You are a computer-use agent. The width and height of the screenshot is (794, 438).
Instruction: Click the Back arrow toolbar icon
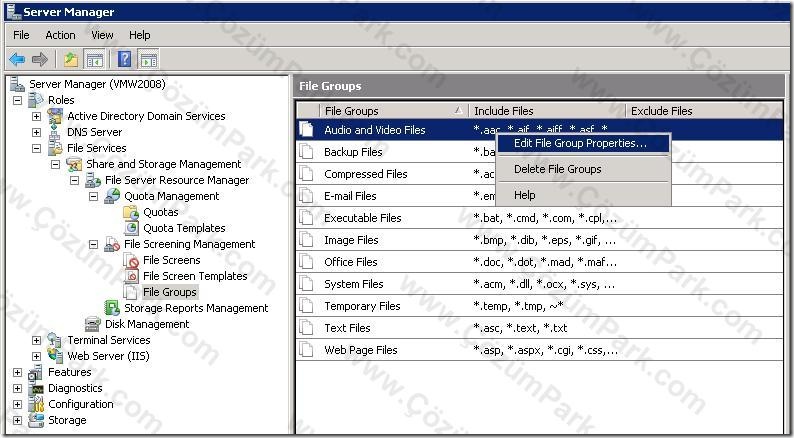coord(17,60)
